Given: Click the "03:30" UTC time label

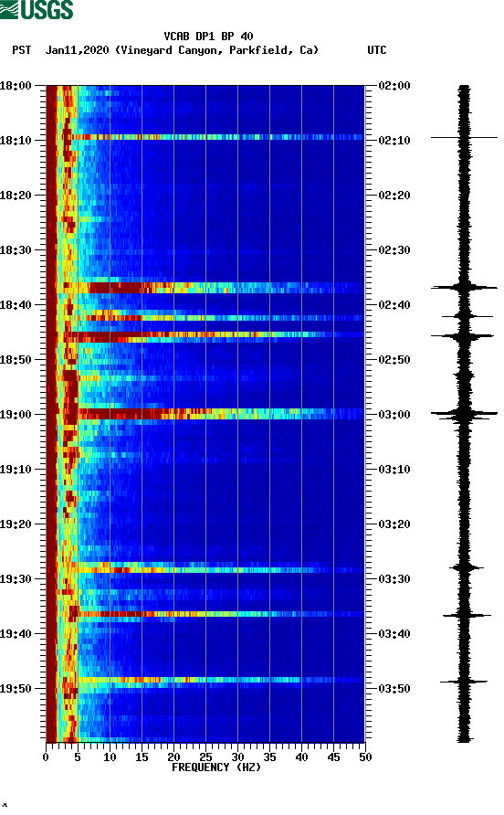Looking at the screenshot, I should click(x=394, y=579).
